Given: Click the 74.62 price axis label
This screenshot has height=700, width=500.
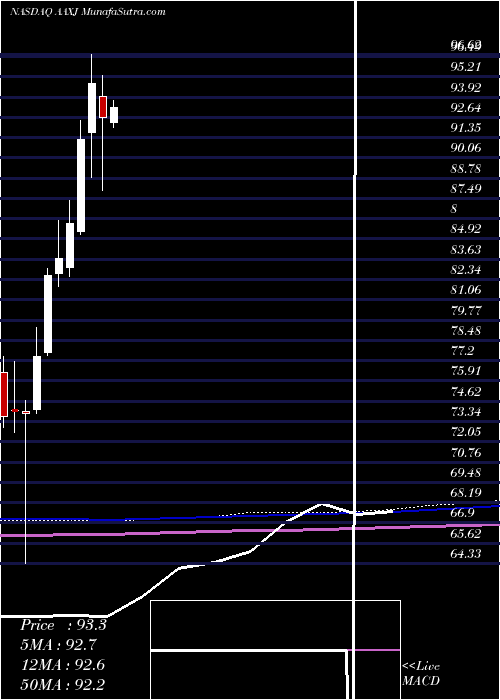Looking at the screenshot, I should pos(466,392).
